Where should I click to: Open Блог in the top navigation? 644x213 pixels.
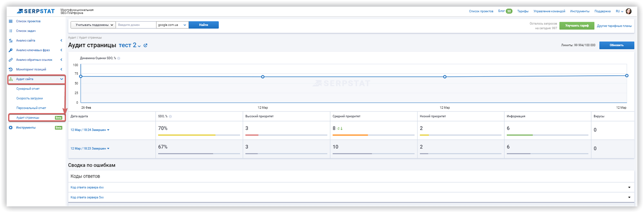point(501,11)
